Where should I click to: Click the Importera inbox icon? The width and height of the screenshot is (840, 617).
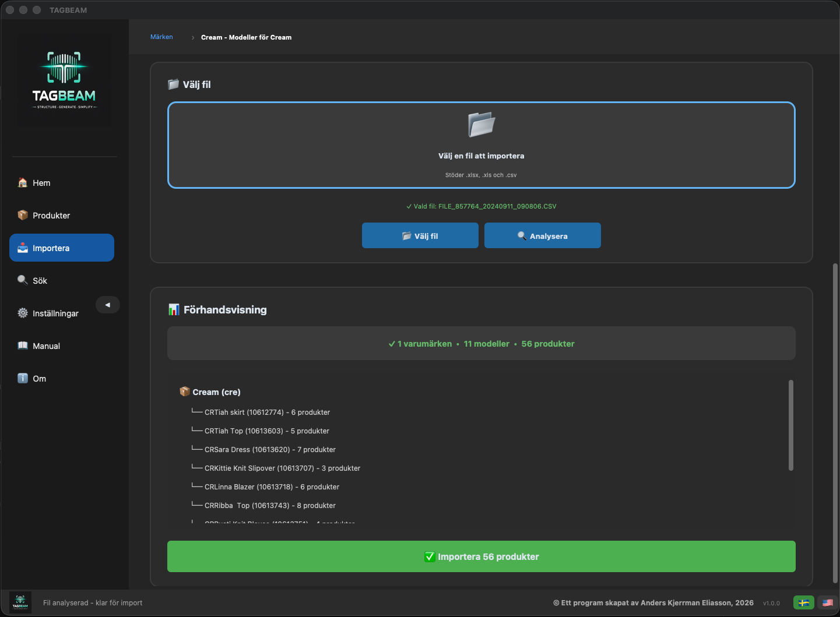pyautogui.click(x=23, y=248)
